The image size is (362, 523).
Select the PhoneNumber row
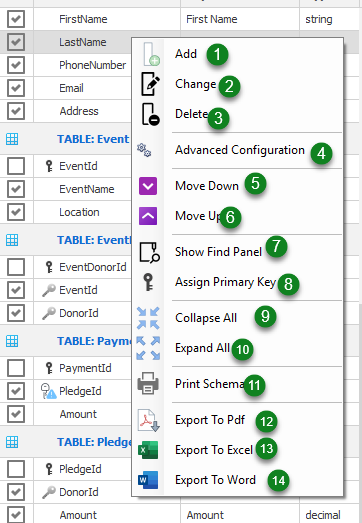coord(92,65)
